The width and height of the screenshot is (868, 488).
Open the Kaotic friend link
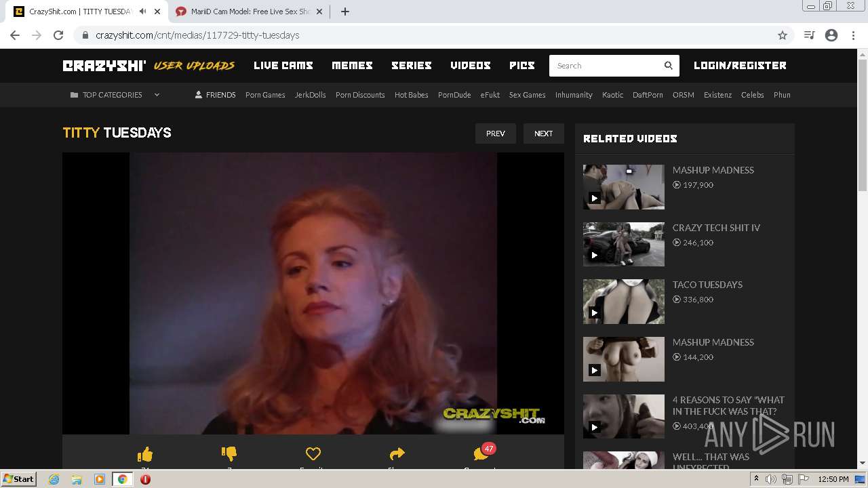point(612,95)
